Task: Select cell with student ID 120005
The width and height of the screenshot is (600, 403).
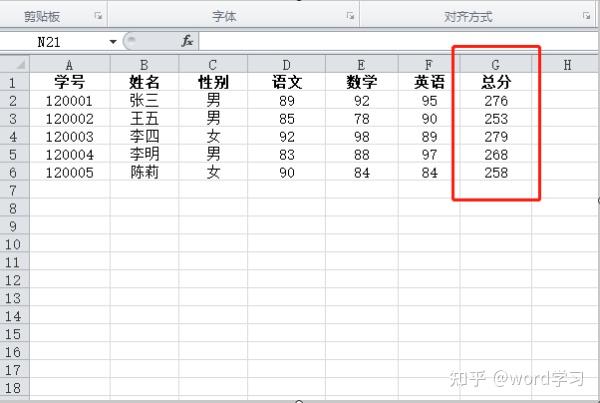Action: click(x=70, y=172)
